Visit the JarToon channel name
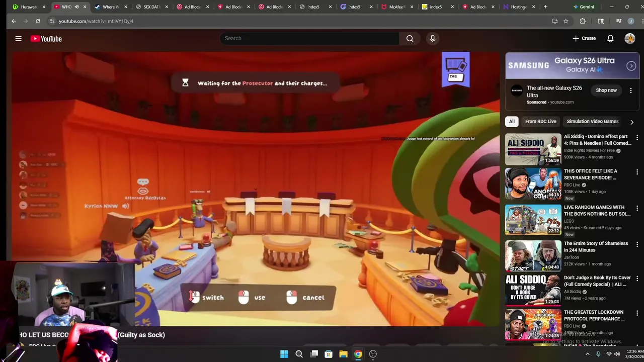The height and width of the screenshot is (362, 644). (x=571, y=257)
